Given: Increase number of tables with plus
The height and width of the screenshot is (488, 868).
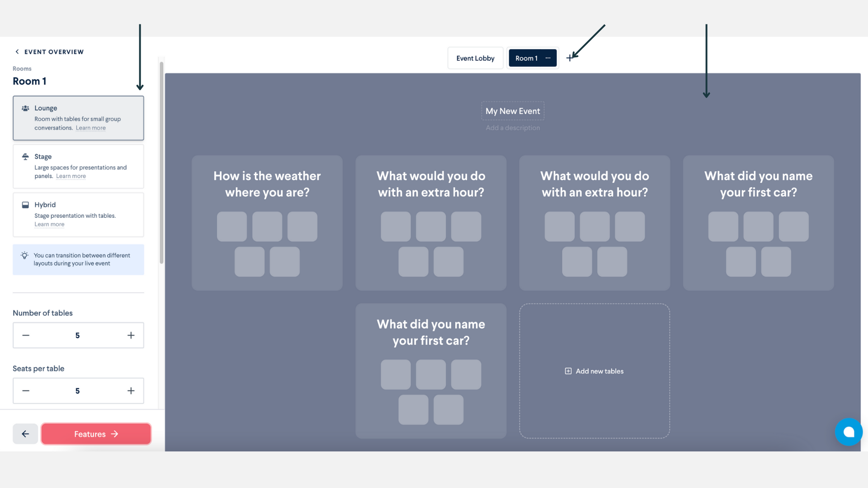Looking at the screenshot, I should coord(131,335).
